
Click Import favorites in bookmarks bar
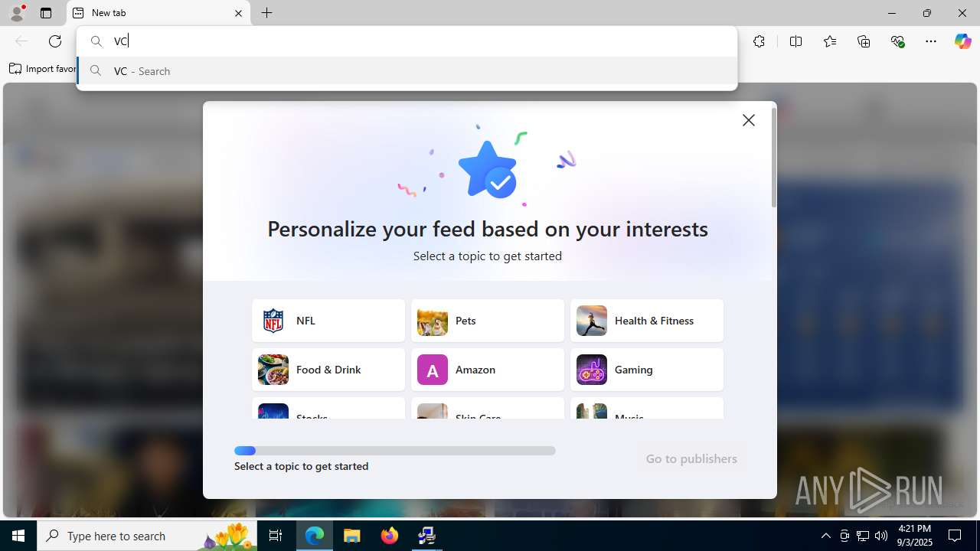click(42, 69)
